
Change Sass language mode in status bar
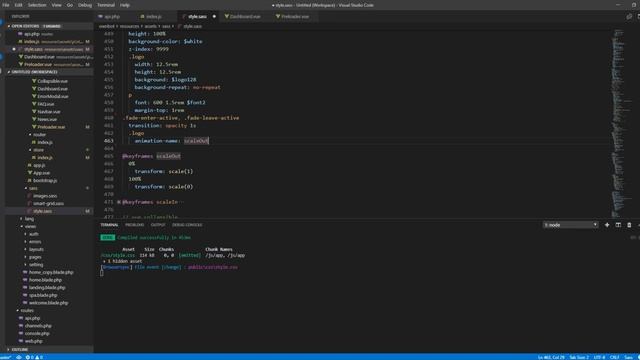click(x=628, y=357)
